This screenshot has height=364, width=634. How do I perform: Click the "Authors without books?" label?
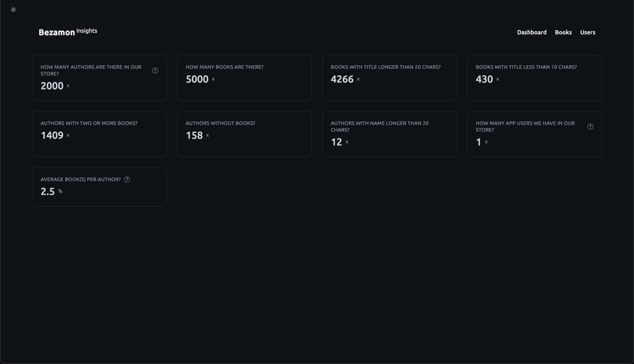[x=220, y=123]
